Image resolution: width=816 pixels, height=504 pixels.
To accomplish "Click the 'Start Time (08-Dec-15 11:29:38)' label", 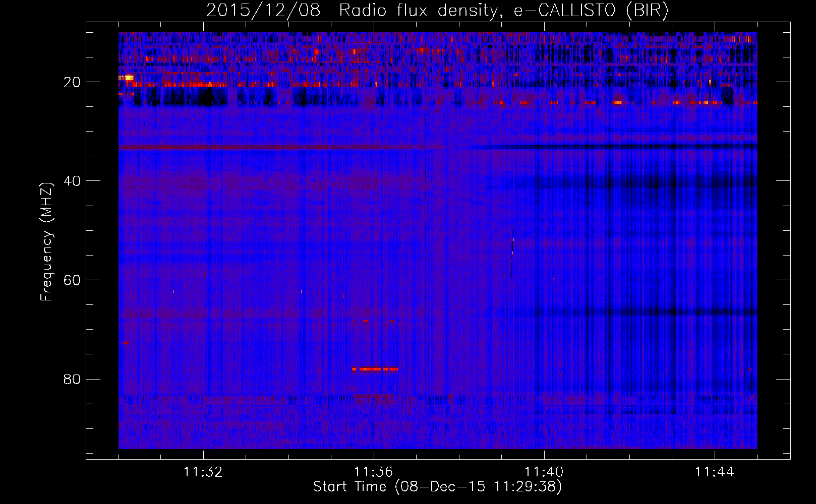I will (437, 487).
